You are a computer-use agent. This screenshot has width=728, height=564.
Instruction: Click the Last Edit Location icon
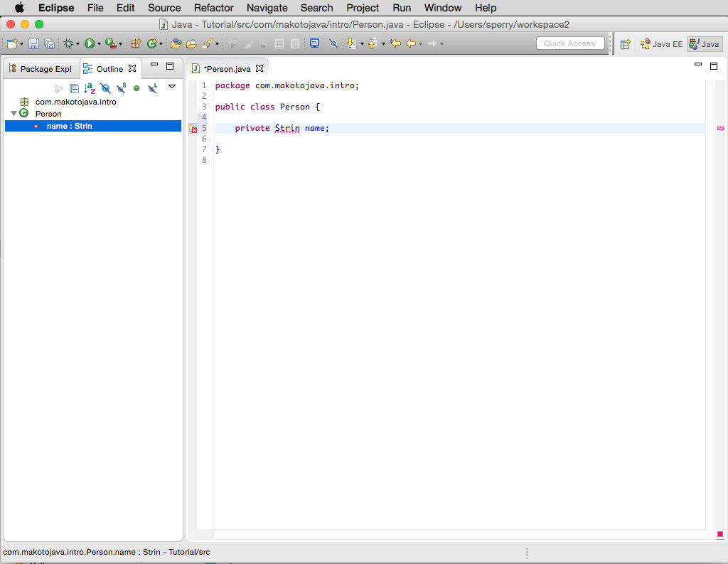pyautogui.click(x=395, y=43)
